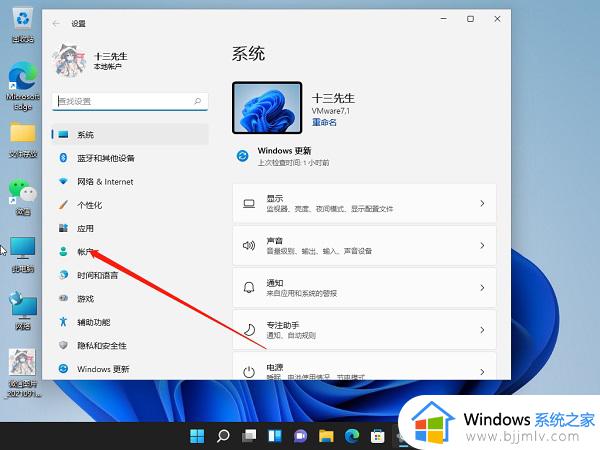Viewport: 600px width, 450px height.
Task: Open the 专注助手 focus assist row
Action: click(x=364, y=329)
